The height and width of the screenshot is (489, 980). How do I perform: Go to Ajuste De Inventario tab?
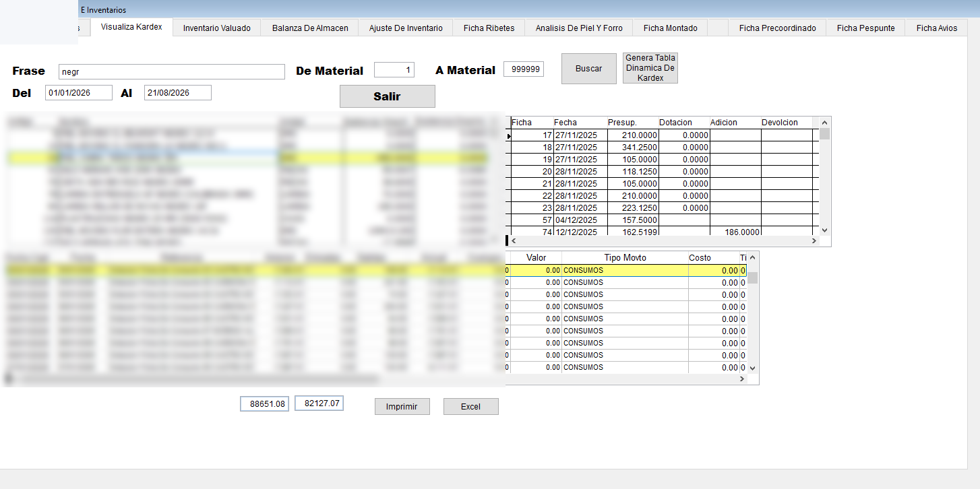(x=406, y=28)
